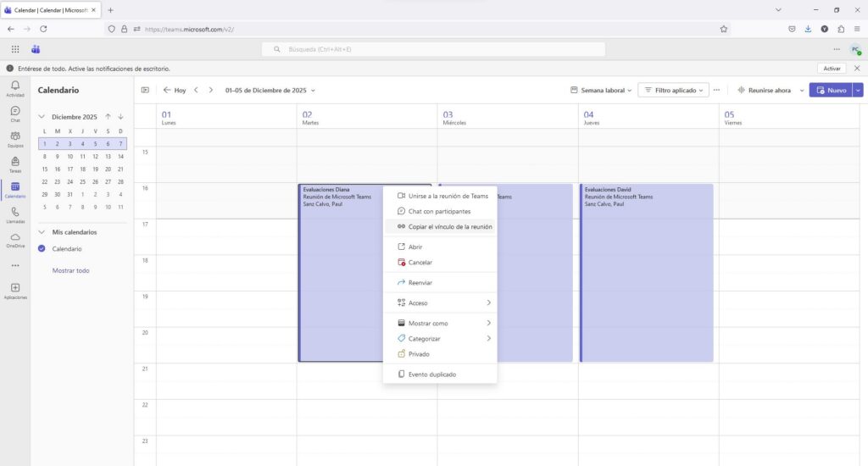Viewport: 868px width, 466px height.
Task: Toggle the calendar side panel icon
Action: point(145,90)
